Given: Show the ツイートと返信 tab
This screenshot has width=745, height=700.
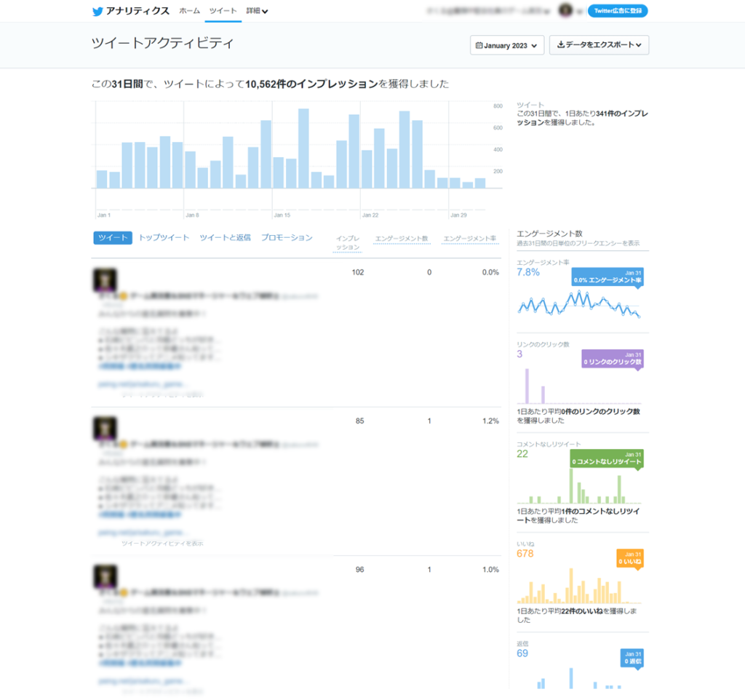Looking at the screenshot, I should (x=225, y=238).
